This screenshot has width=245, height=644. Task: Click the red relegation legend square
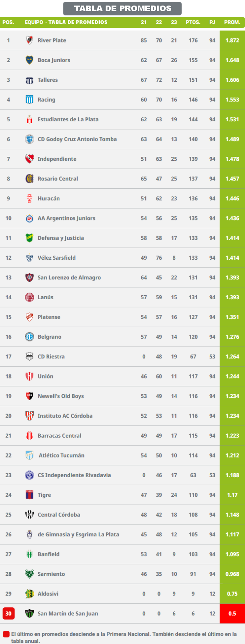coord(6,634)
